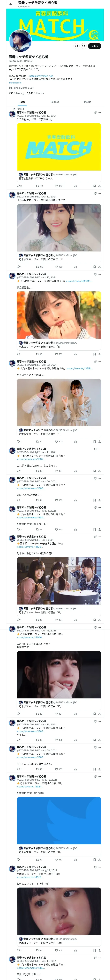Switch to the Media tab
This screenshot has width=110, height=980.
pos(88,102)
